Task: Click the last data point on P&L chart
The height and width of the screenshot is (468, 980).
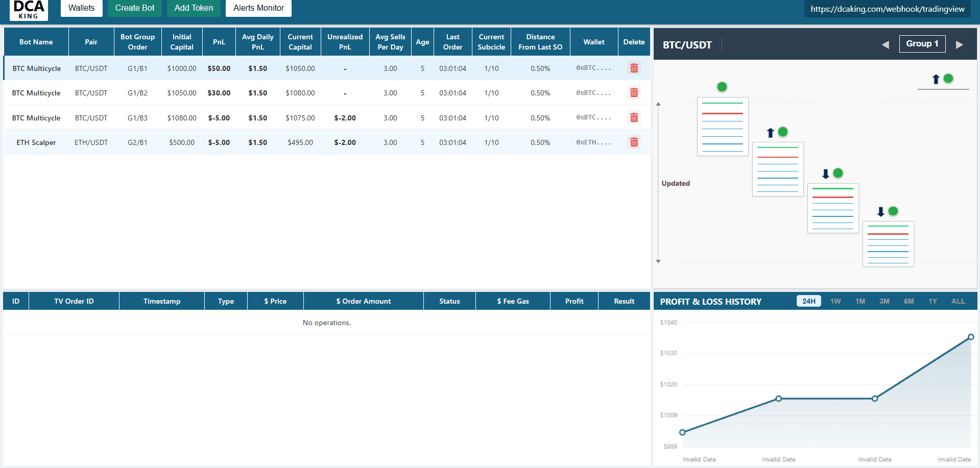Action: pyautogui.click(x=971, y=337)
